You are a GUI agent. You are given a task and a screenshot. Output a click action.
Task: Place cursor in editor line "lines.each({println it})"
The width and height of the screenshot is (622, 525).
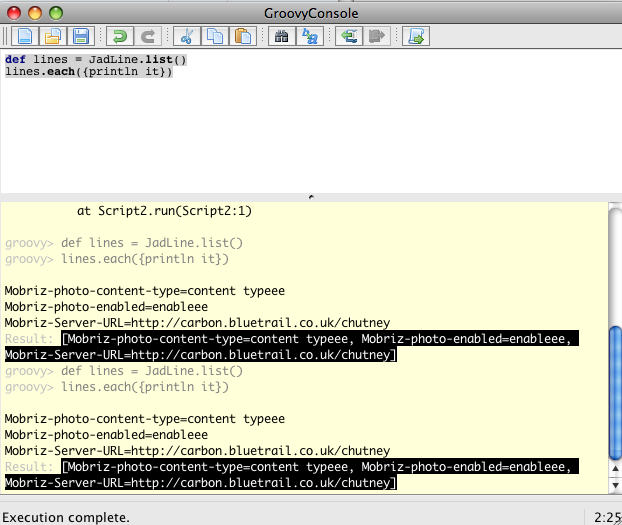coord(89,72)
